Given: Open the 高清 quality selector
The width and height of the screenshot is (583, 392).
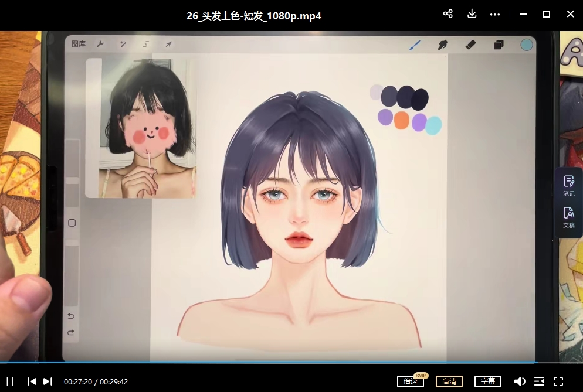Looking at the screenshot, I should click(449, 381).
